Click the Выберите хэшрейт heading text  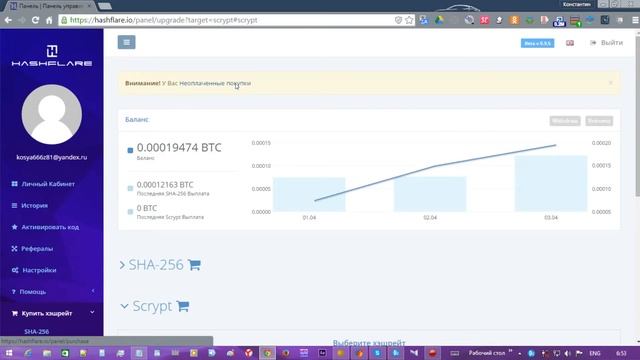pyautogui.click(x=369, y=343)
